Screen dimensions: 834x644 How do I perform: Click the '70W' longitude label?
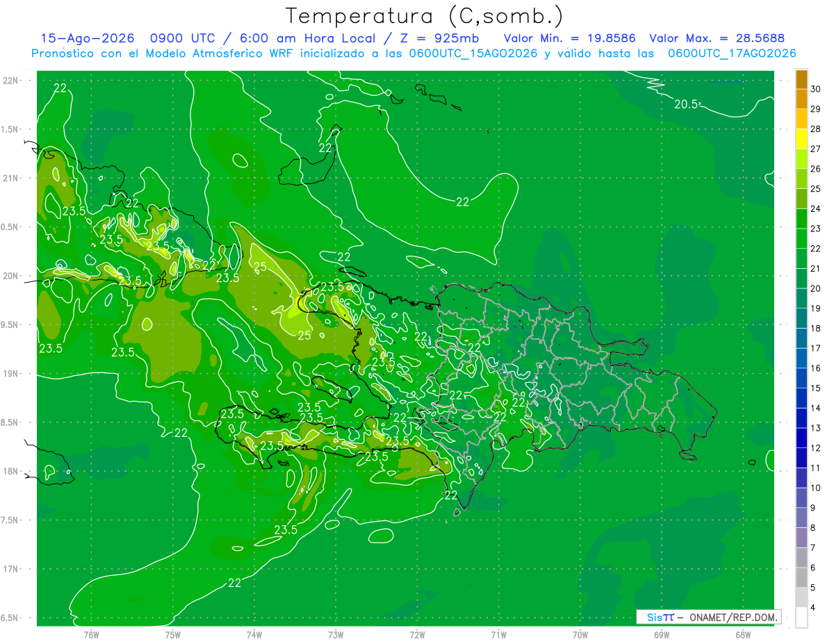click(580, 634)
